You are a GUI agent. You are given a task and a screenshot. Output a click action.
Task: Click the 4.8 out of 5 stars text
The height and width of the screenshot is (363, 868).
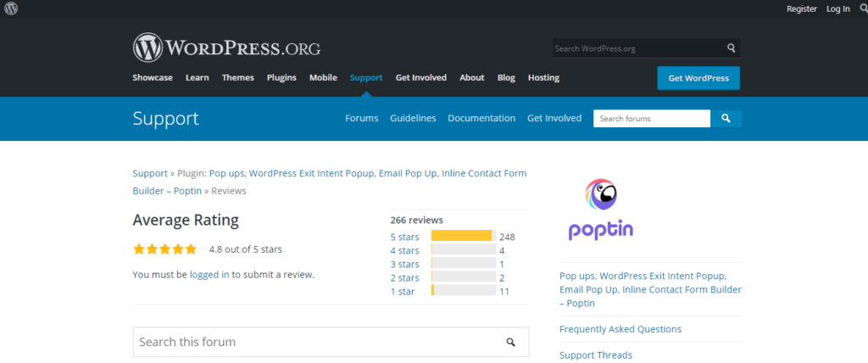[x=245, y=249]
